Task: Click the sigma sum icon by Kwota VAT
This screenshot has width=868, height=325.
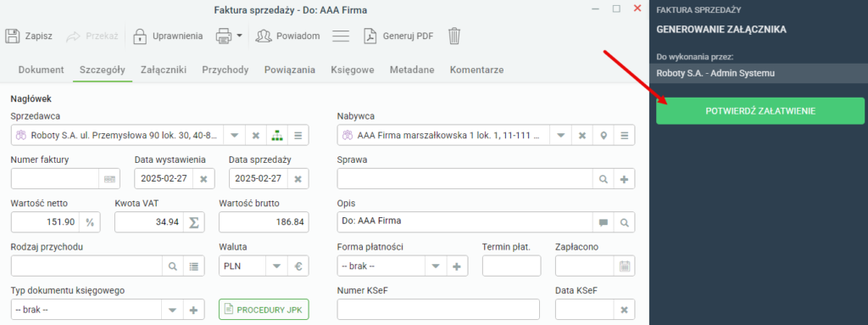Action: click(x=194, y=222)
